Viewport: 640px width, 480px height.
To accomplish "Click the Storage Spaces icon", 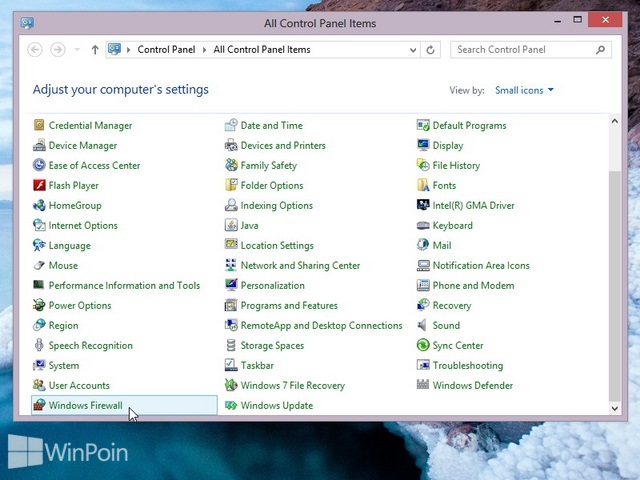I will pos(231,345).
